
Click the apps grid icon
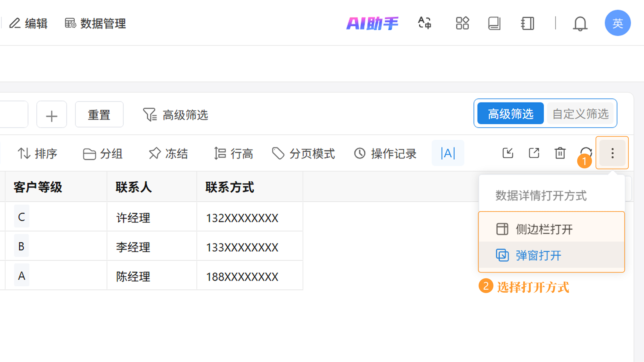[x=462, y=23]
